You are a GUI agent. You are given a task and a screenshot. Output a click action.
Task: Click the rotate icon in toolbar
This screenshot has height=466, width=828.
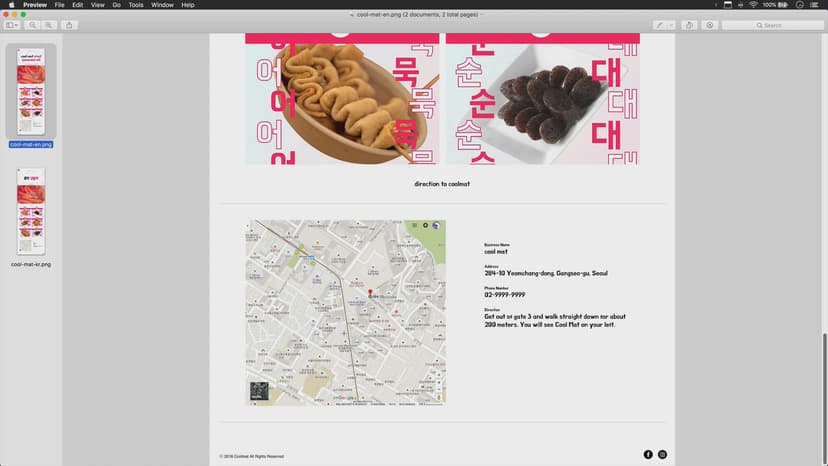(x=690, y=25)
